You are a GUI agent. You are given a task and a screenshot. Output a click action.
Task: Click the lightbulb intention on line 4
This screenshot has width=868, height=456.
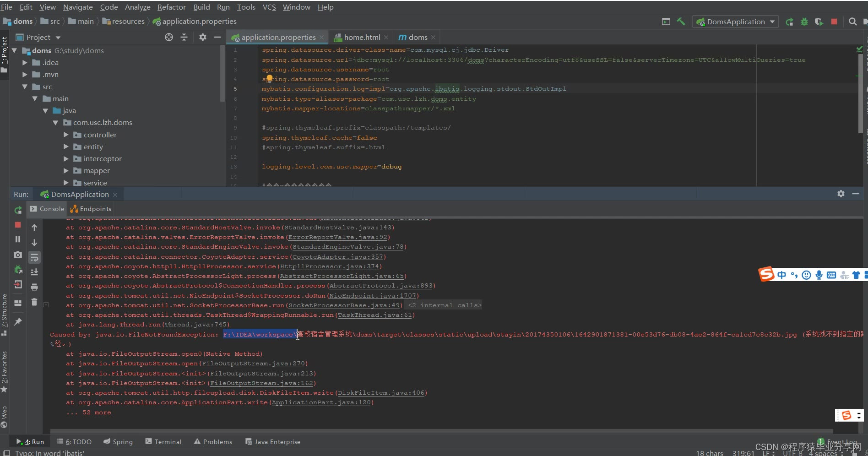(x=269, y=78)
